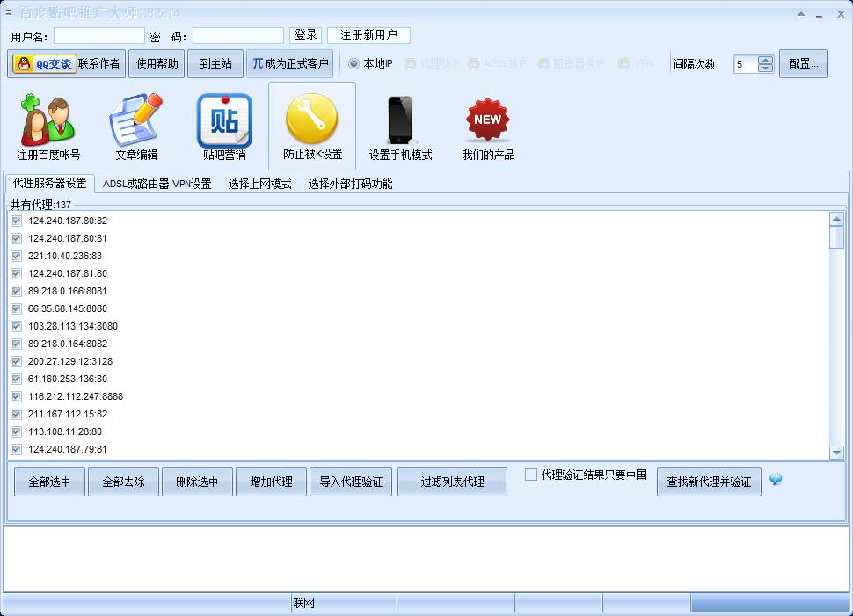Image resolution: width=853 pixels, height=616 pixels.
Task: Uncheck proxy 116.212.112.247:8888
Action: 17,397
